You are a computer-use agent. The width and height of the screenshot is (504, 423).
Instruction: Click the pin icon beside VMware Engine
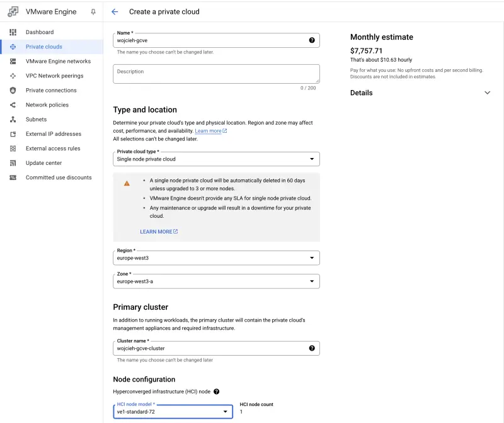tap(94, 12)
